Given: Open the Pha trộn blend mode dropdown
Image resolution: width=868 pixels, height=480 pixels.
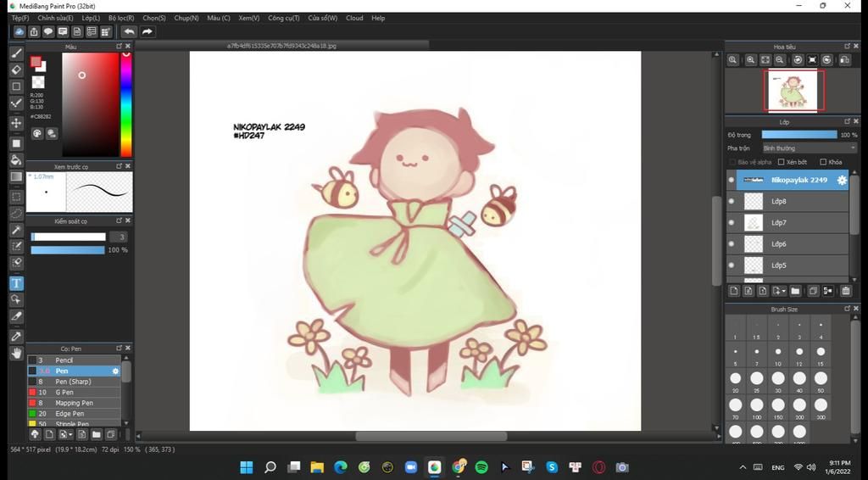Looking at the screenshot, I should 809,148.
